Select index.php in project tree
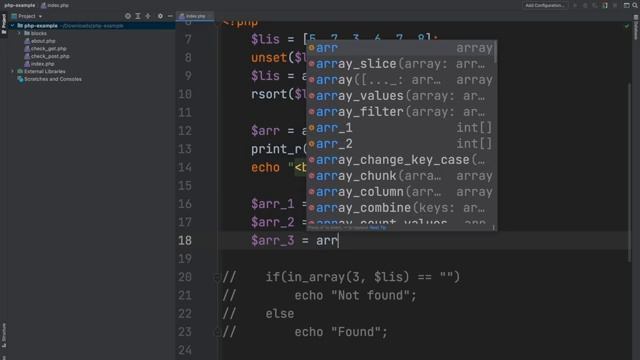 42,64
